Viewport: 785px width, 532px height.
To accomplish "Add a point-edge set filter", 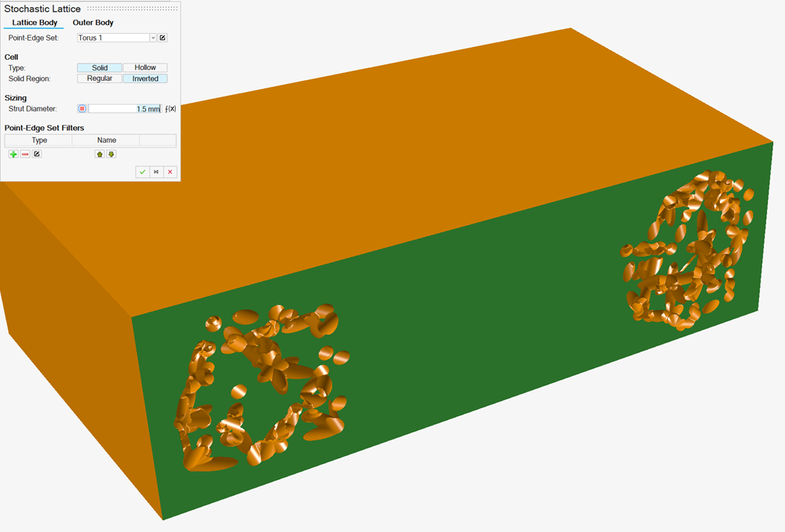I will pos(13,154).
